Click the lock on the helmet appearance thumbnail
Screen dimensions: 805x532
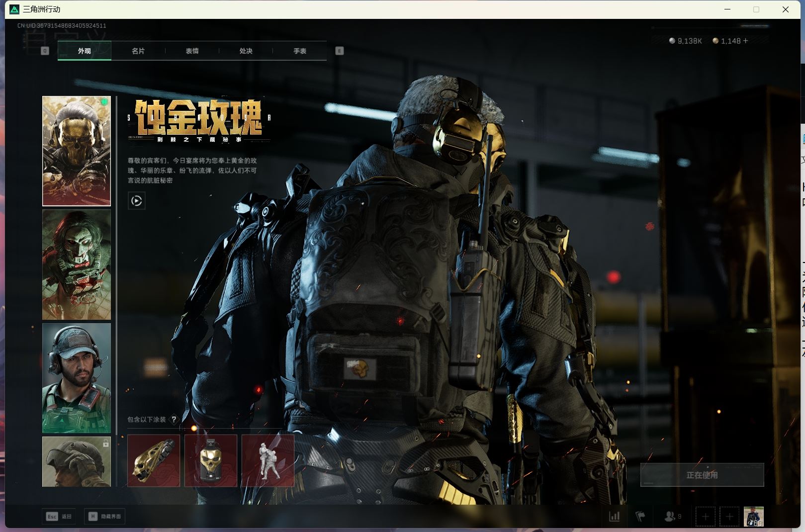(x=105, y=443)
